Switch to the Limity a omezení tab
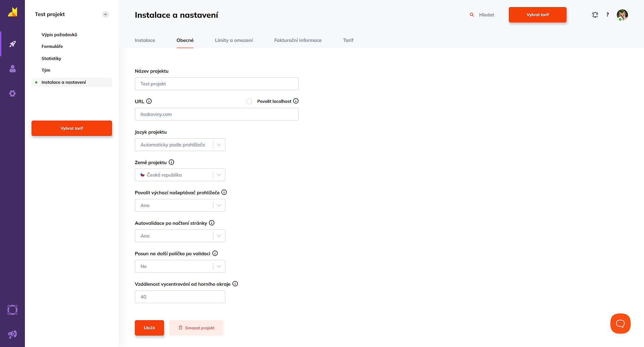Screen dimensions: 644x347 pos(234,40)
